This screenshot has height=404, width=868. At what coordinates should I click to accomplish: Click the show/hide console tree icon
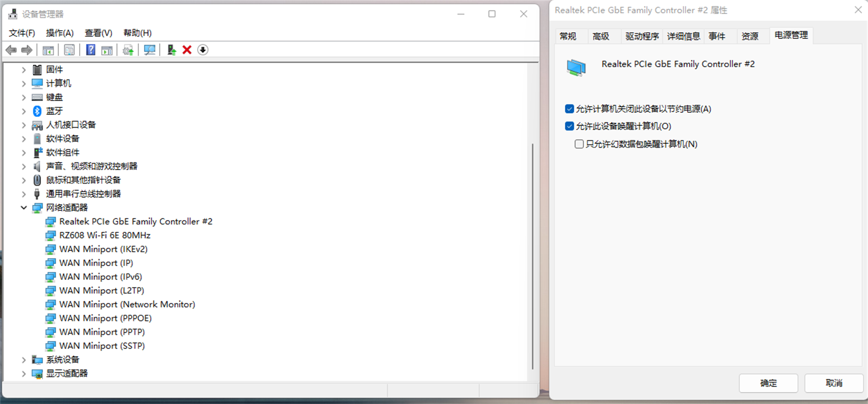coord(48,50)
